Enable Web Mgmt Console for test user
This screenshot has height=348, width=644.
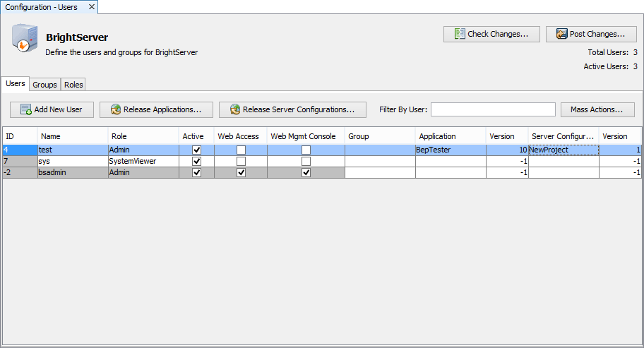click(306, 150)
